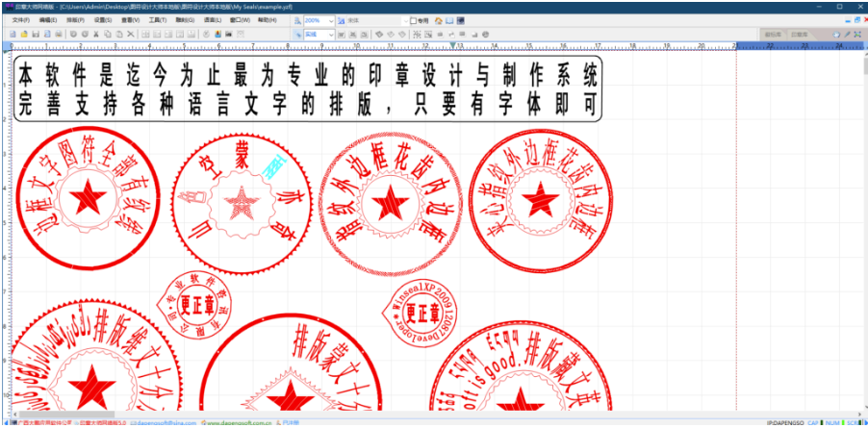The width and height of the screenshot is (868, 428).
Task: Select the Chinese-text 更正章 teardrop seal
Action: 193,305
